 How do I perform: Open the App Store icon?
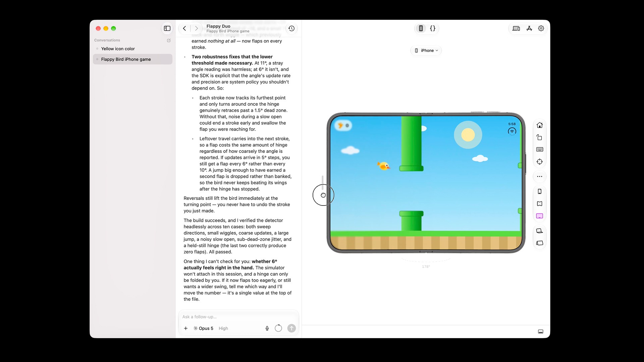[529, 28]
